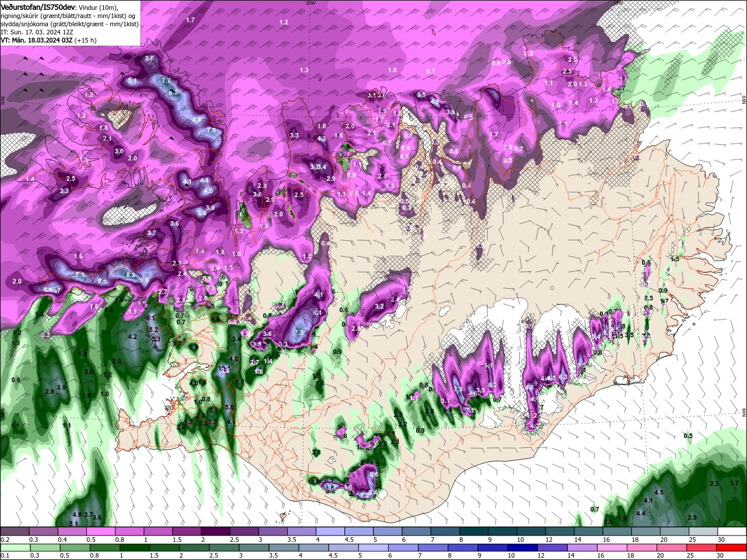Viewport: 747px width, 560px height.
Task: Click the 30 label on the upper scale
Action: tap(721, 540)
